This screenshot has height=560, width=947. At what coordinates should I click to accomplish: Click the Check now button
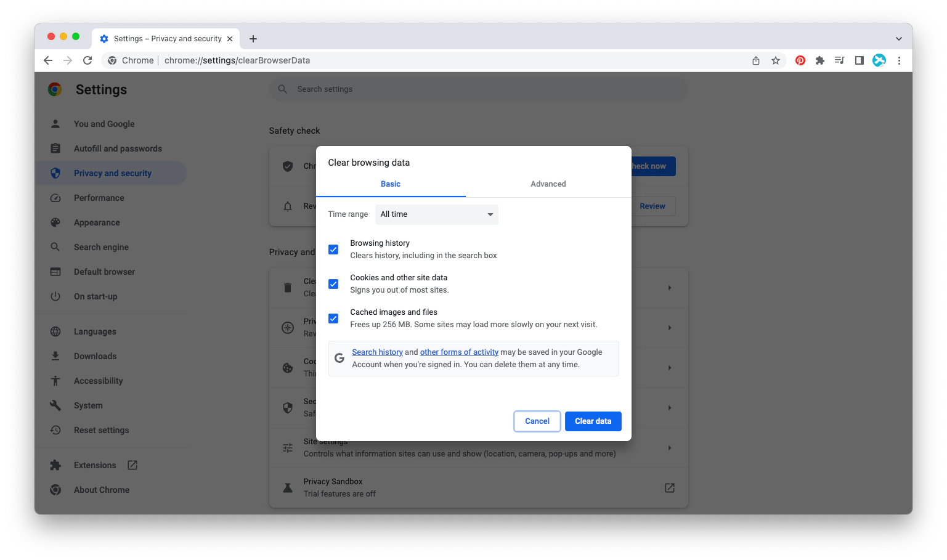[654, 166]
